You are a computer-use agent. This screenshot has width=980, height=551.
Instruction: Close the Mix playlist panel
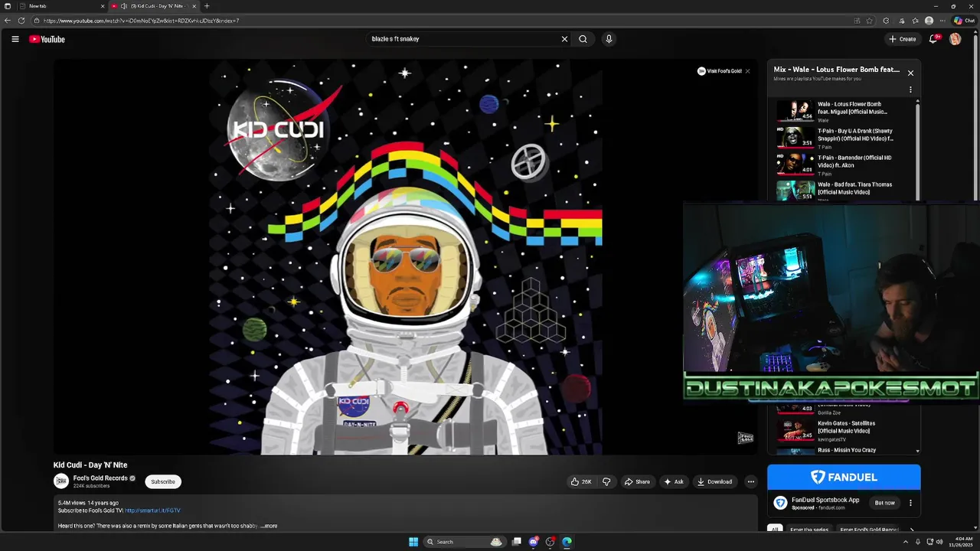tap(910, 73)
